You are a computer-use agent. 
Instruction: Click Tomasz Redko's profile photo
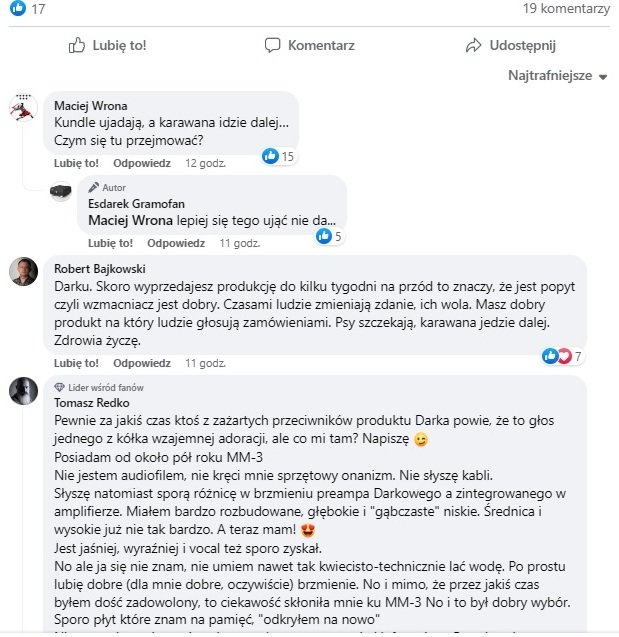tap(23, 389)
